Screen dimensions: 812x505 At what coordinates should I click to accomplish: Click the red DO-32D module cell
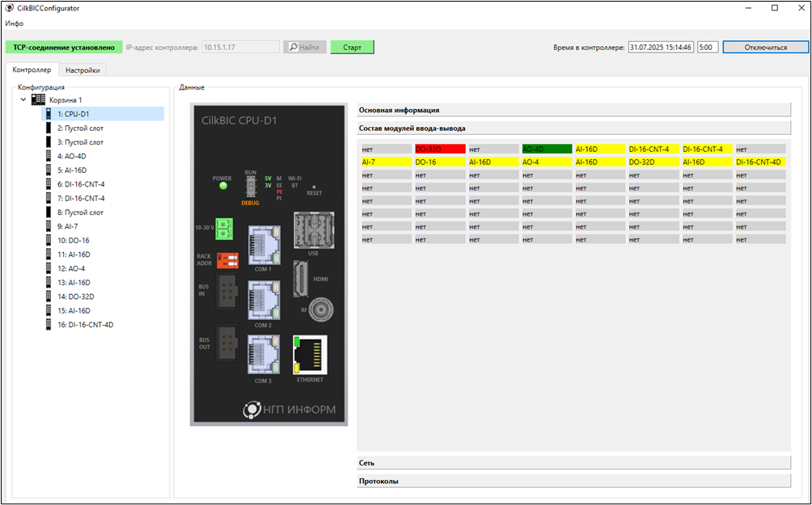coord(440,149)
